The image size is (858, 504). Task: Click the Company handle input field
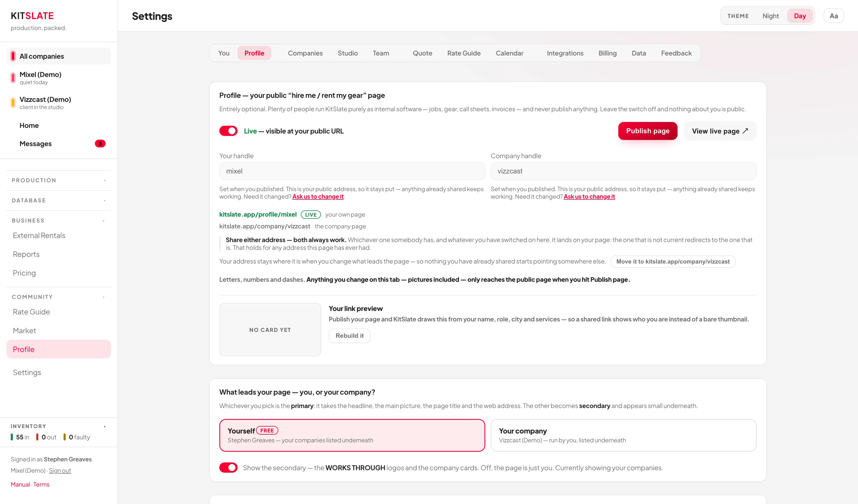[623, 171]
